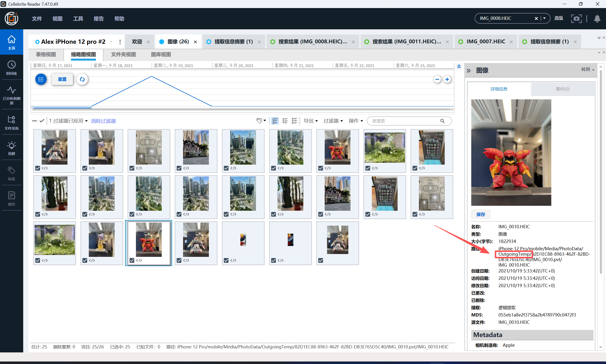Open the notifications bell icon
The image size is (606, 364).
597,18
